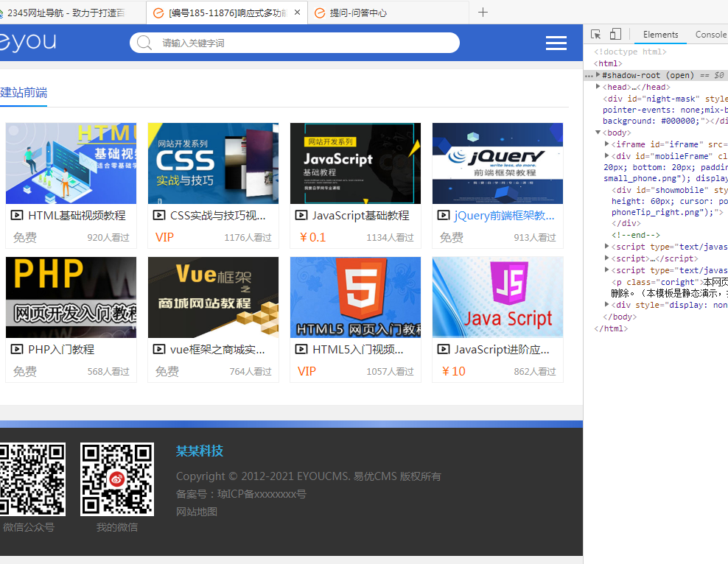Open the Elements tab in DevTools

[x=660, y=35]
